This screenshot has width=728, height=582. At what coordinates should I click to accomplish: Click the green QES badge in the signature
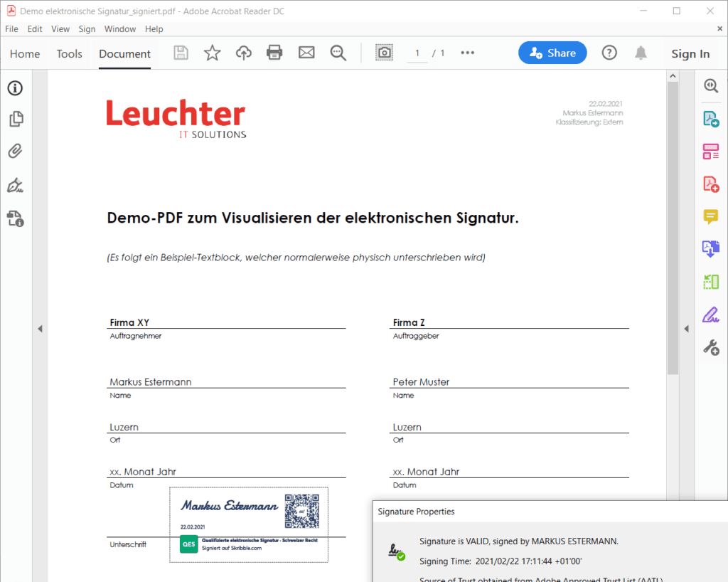coord(189,544)
